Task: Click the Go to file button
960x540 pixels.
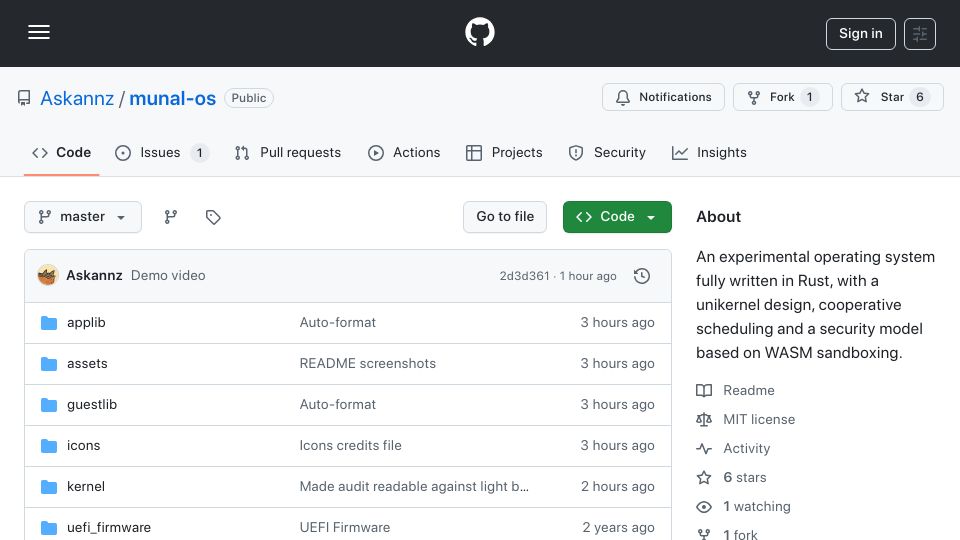Action: [x=505, y=217]
